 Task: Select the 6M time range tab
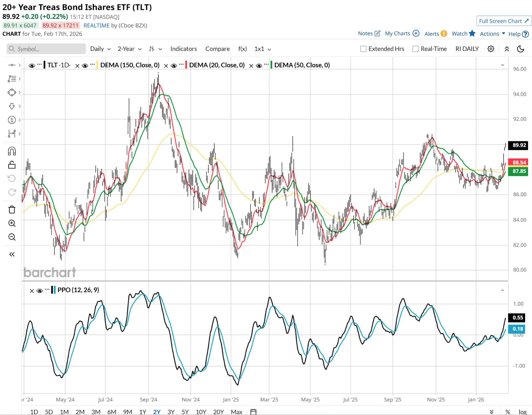click(112, 412)
